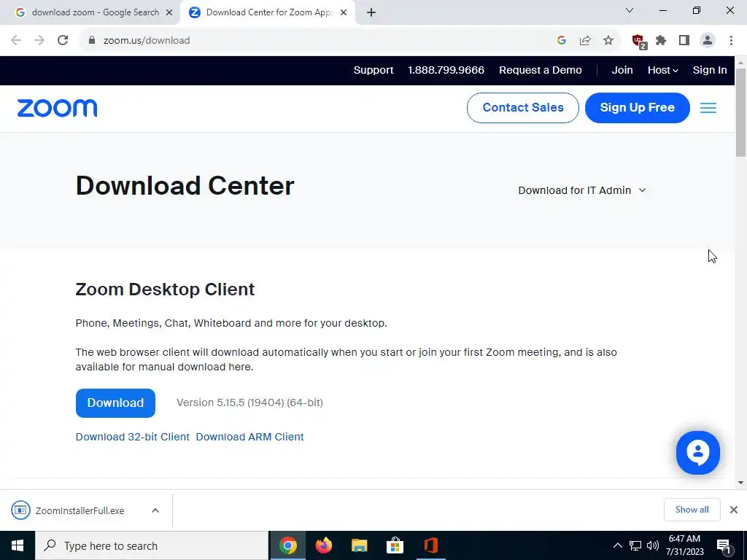The height and width of the screenshot is (560, 747).
Task: Open Office from the taskbar
Action: click(430, 545)
